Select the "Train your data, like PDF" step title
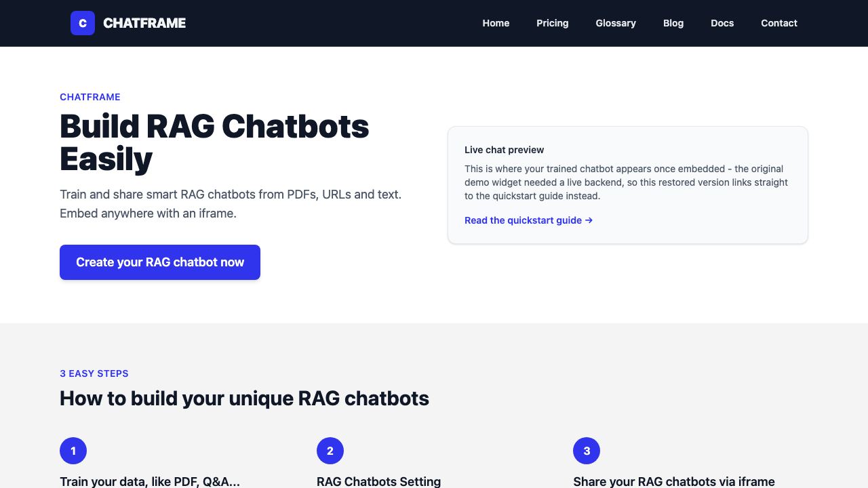The image size is (868, 488). coord(150,481)
